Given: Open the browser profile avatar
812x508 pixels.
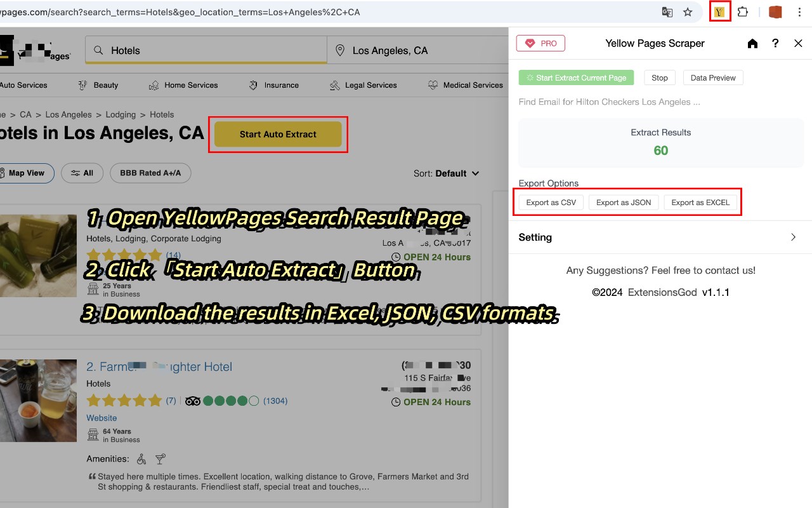Looking at the screenshot, I should click(x=775, y=12).
